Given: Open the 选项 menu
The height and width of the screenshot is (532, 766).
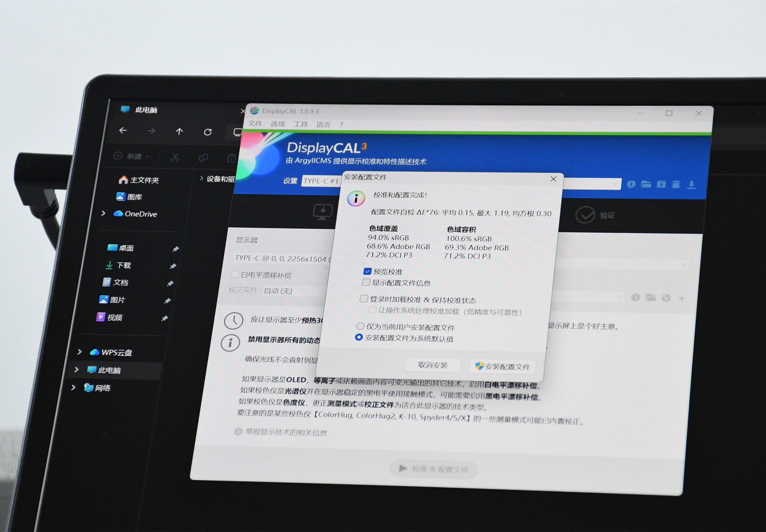Looking at the screenshot, I should [x=277, y=124].
